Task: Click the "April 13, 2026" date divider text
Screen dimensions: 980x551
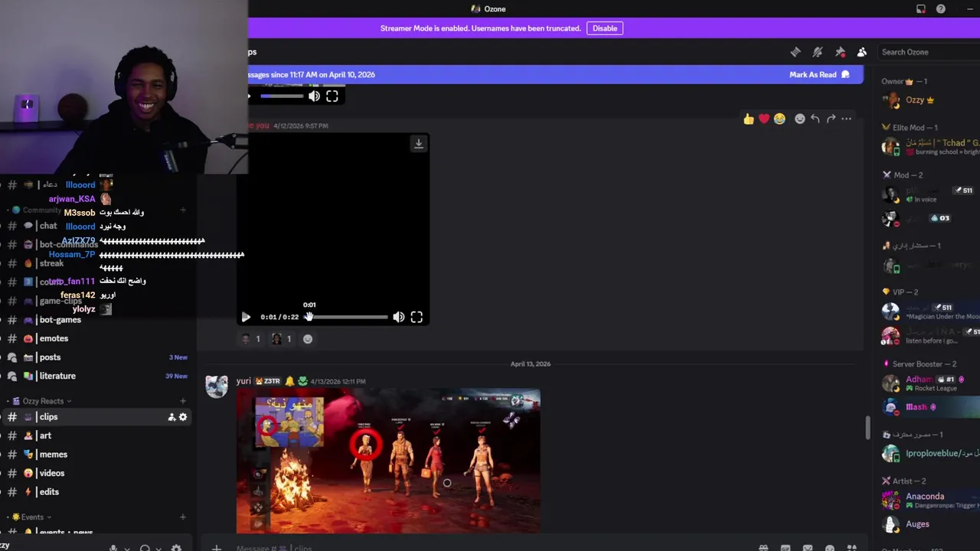Action: coord(531,364)
